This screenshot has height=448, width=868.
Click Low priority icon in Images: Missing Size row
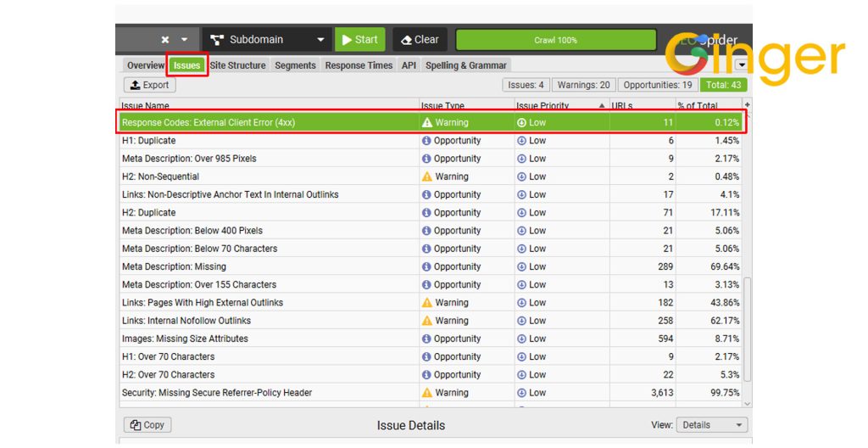click(x=521, y=339)
